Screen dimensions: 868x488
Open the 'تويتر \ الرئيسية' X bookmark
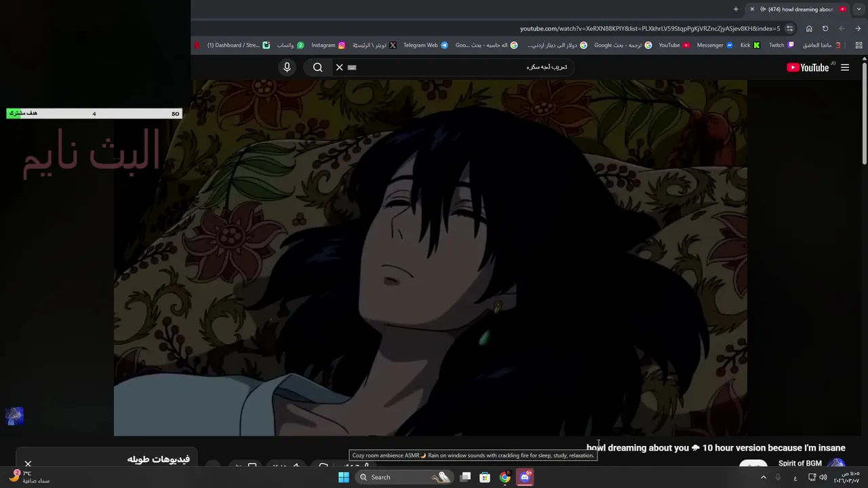pos(374,45)
